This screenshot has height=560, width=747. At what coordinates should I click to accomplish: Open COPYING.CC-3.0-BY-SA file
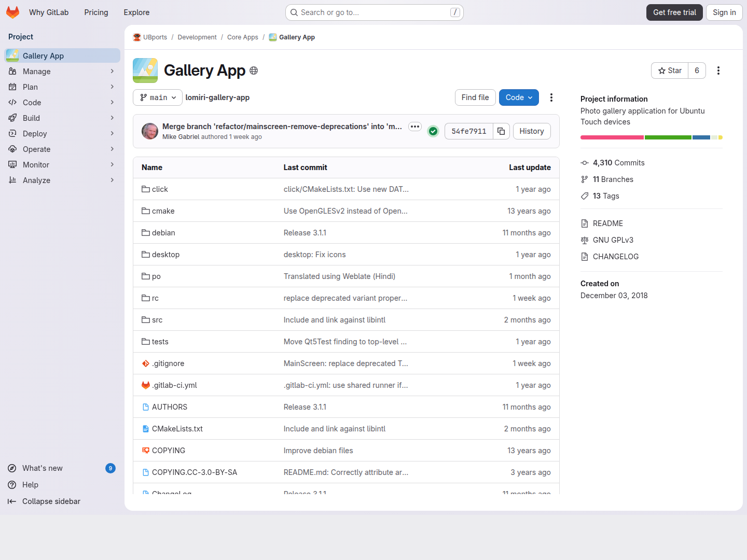195,472
